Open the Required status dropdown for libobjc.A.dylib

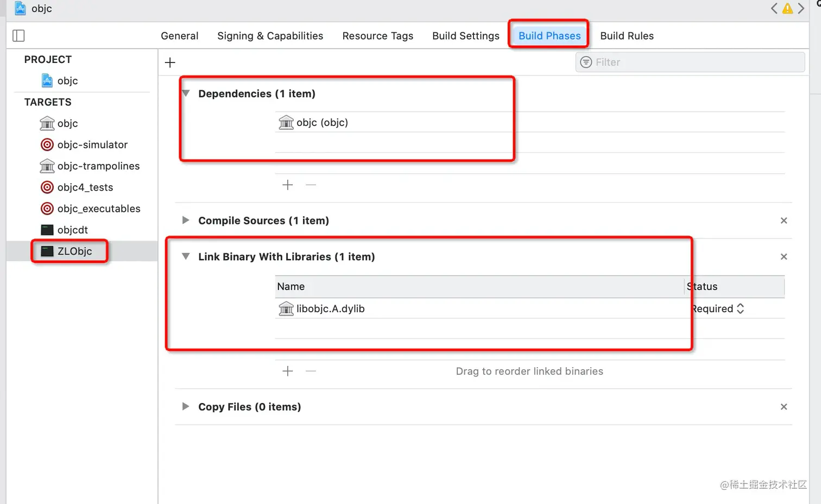tap(718, 308)
